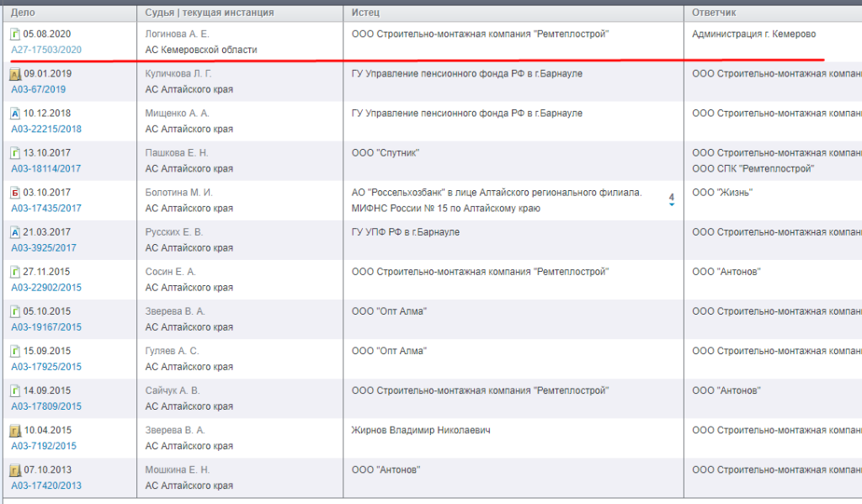Click civil case icon beside 15.09.2015
The image size is (862, 504).
(x=15, y=351)
